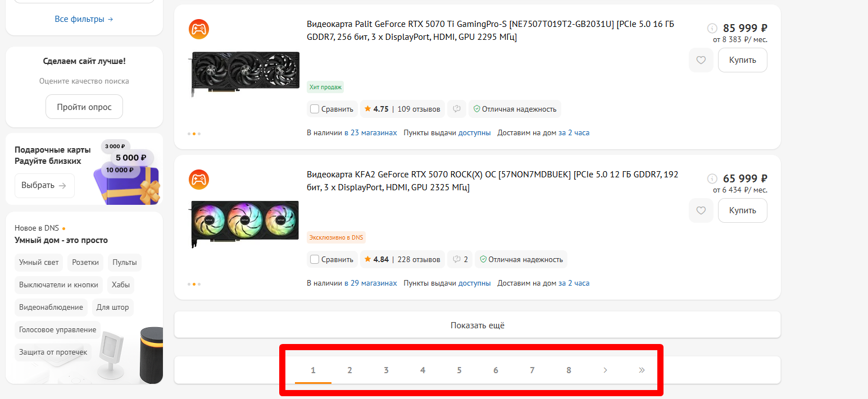Screen dimensions: 868x399
Task: Buy the Palit RTX 5070 Ti card
Action: (742, 60)
